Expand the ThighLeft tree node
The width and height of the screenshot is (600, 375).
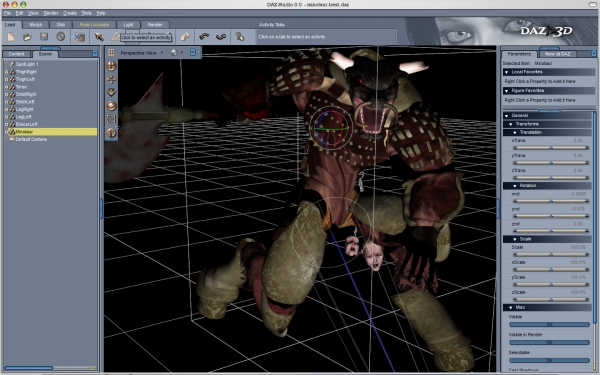[6, 79]
